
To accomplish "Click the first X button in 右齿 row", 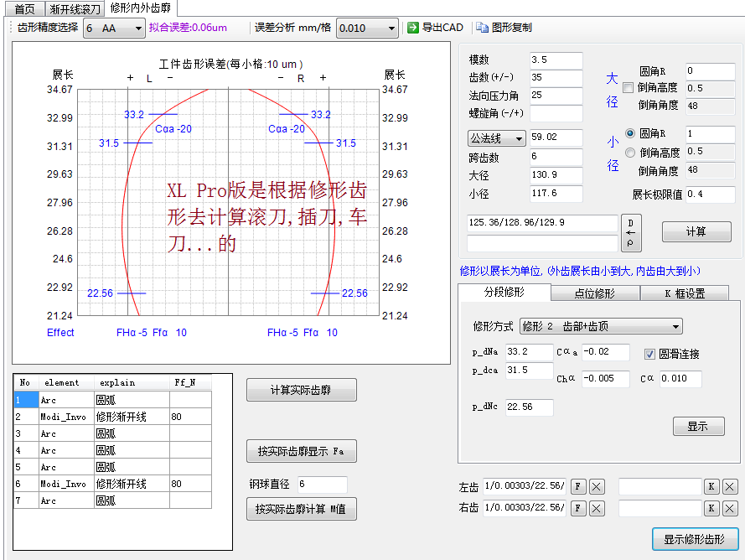I will (x=597, y=508).
